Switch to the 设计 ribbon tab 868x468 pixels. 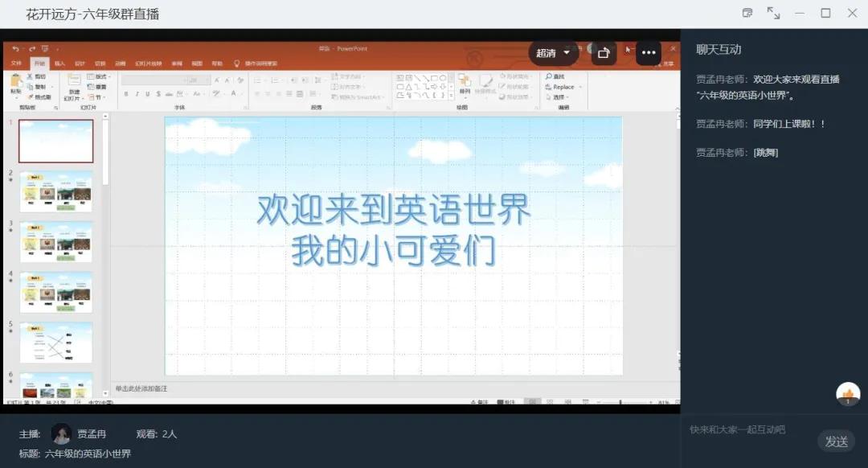point(80,64)
